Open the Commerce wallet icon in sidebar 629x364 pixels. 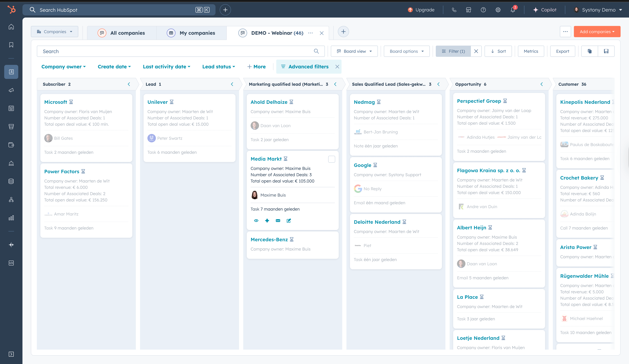click(11, 145)
